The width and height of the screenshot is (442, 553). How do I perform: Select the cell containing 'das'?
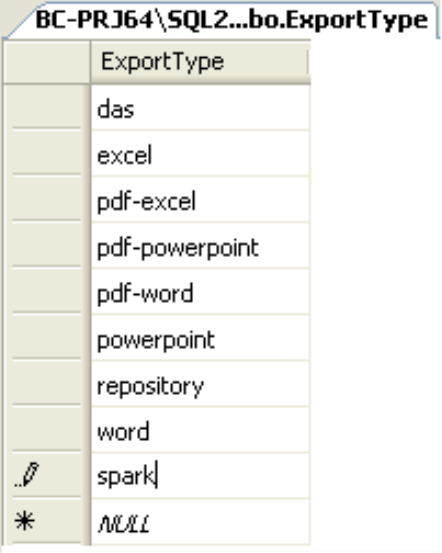[x=200, y=108]
